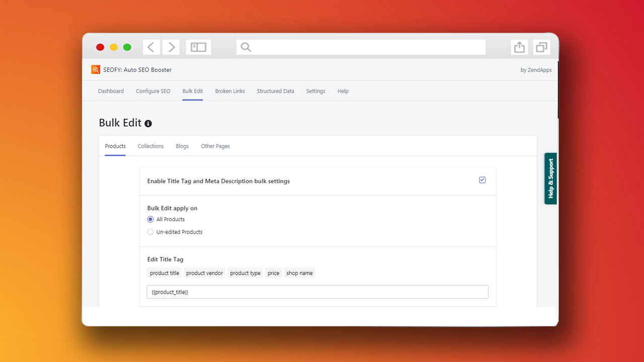644x362 pixels.
Task: Click the Bulk Edit apply on label
Action: click(x=172, y=208)
